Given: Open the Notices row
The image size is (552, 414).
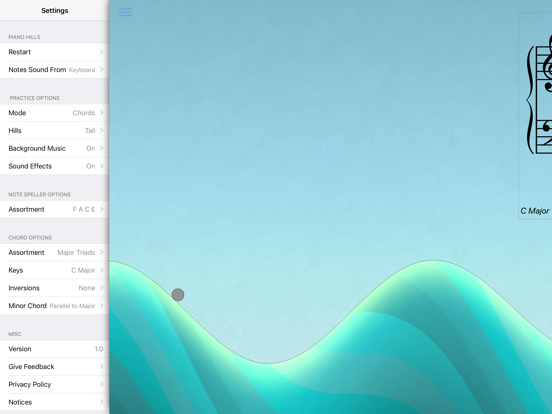Looking at the screenshot, I should click(x=55, y=402).
